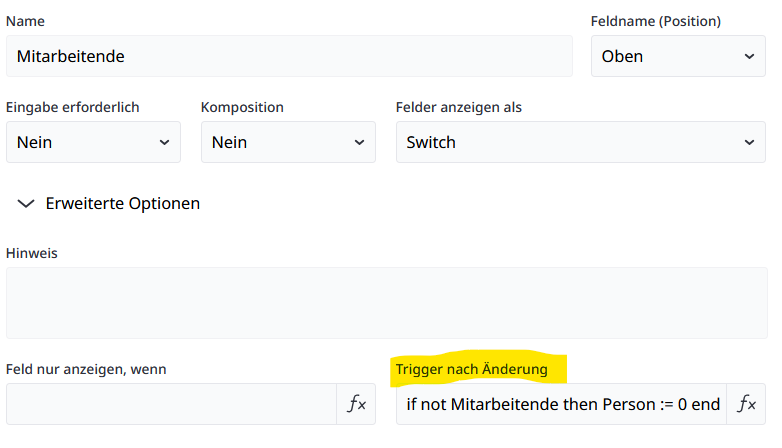
Task: Click the highlighted "Trigger nach Änderung" label
Action: [472, 369]
